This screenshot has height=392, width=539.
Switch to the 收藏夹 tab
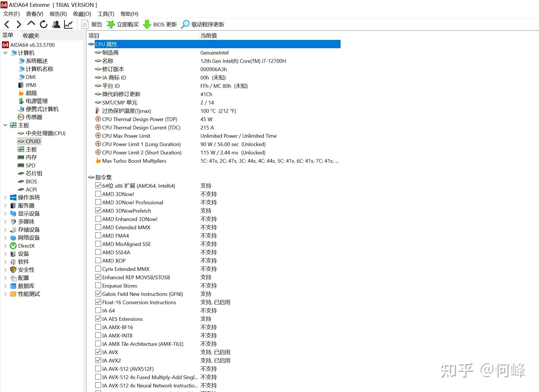point(31,35)
